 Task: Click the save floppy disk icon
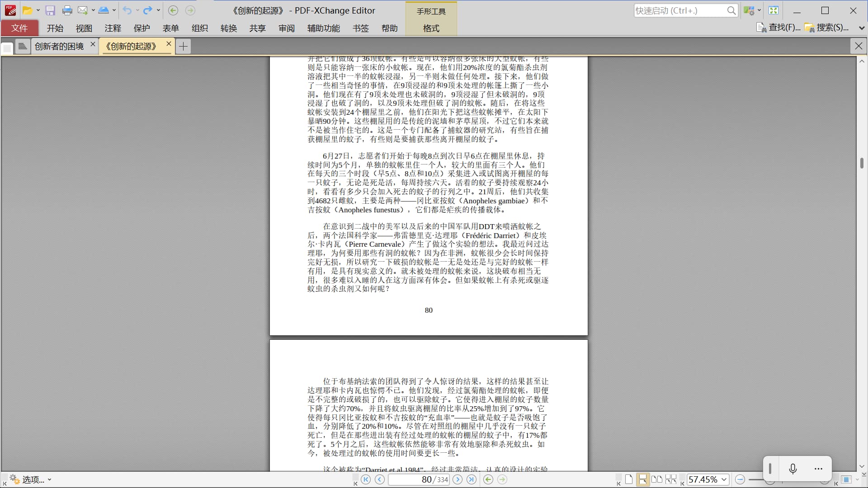click(50, 10)
